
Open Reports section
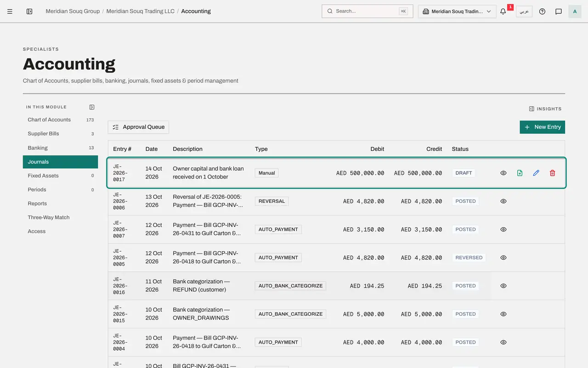60,204
